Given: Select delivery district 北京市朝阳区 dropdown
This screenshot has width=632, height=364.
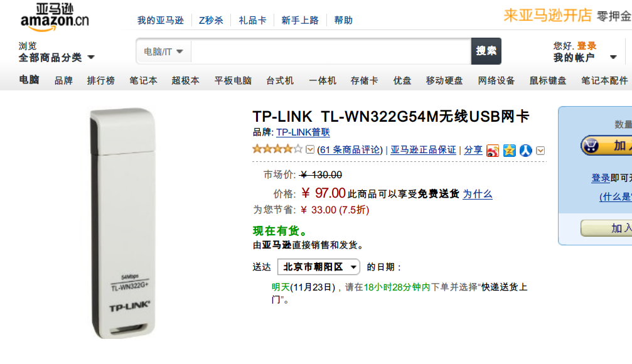Looking at the screenshot, I should [319, 267].
